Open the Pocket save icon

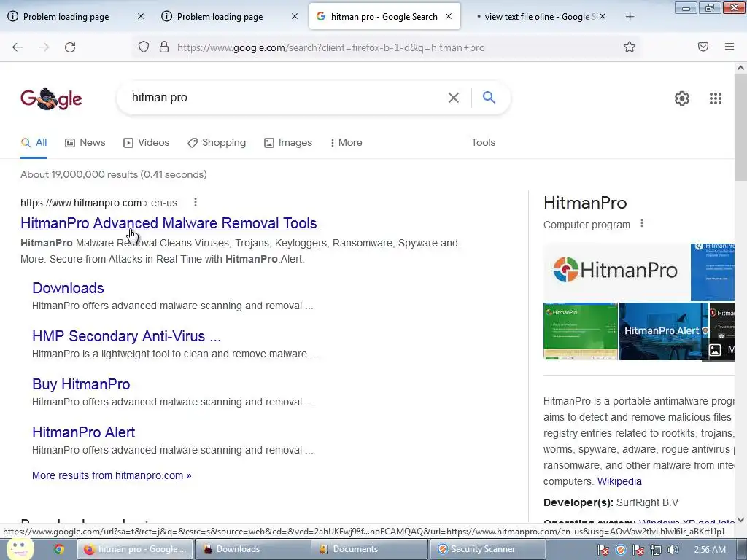(703, 47)
